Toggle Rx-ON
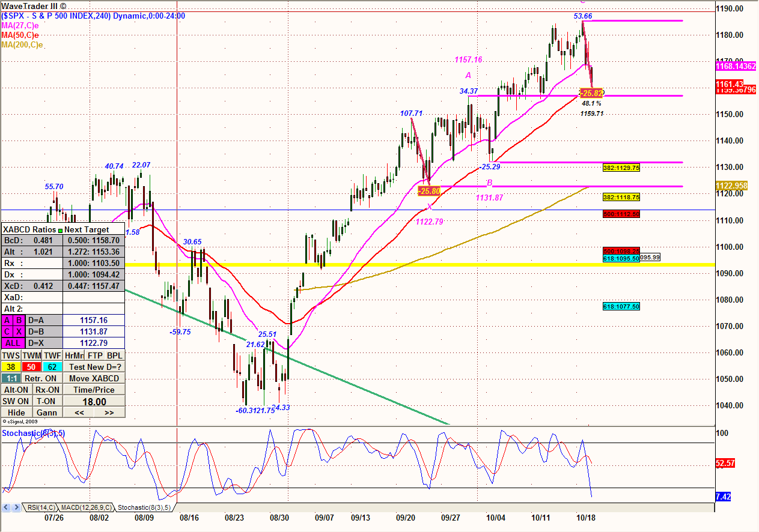 point(47,390)
